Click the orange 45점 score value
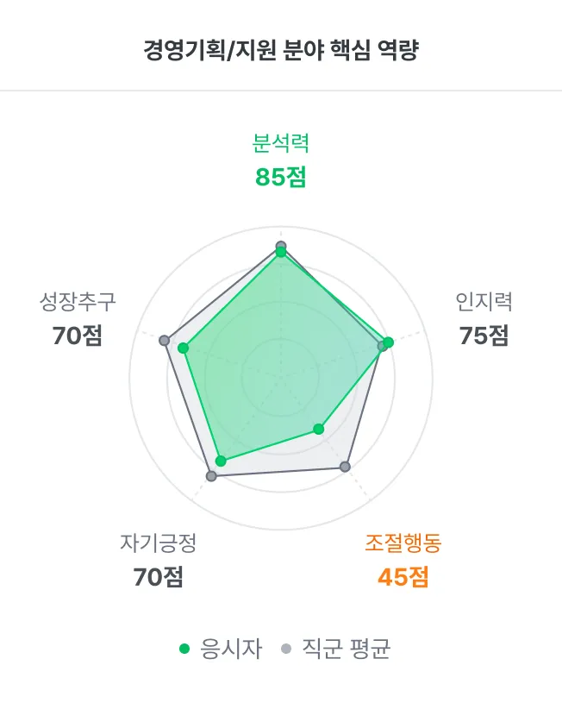 403,577
